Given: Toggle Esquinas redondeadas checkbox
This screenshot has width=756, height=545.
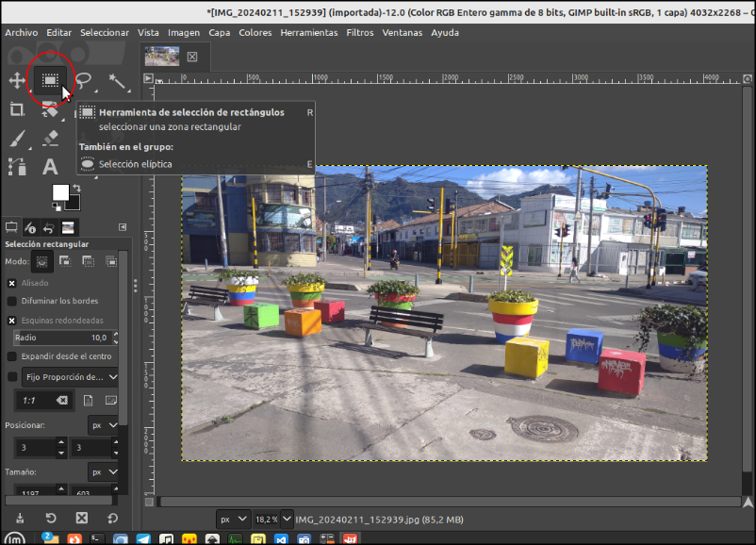Looking at the screenshot, I should (12, 321).
